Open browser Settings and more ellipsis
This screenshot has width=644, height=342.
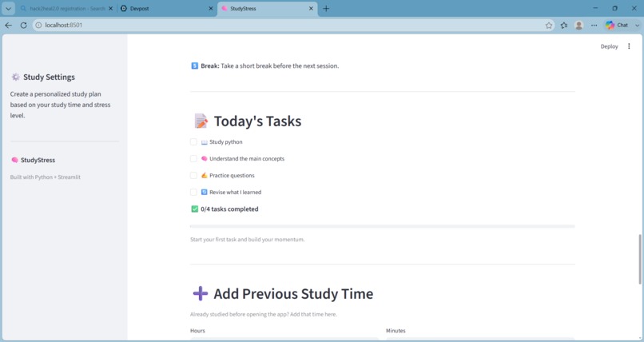point(594,26)
